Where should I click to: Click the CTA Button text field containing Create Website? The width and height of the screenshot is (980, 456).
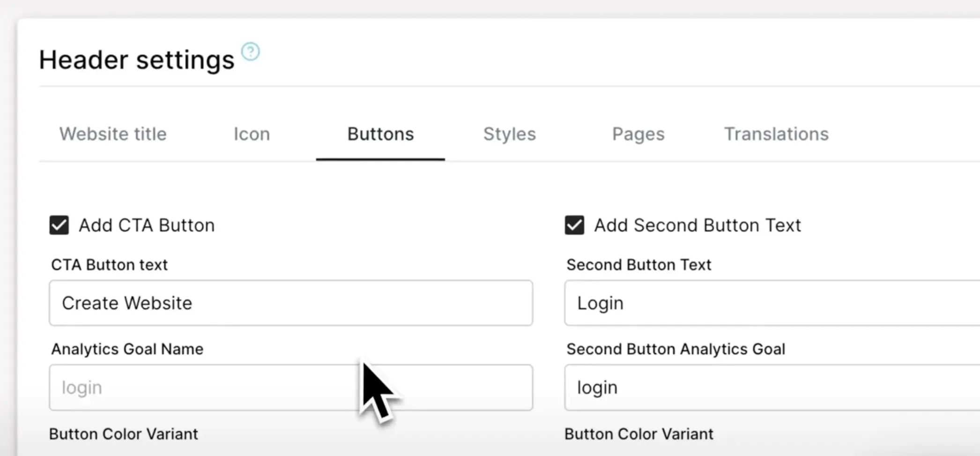290,303
